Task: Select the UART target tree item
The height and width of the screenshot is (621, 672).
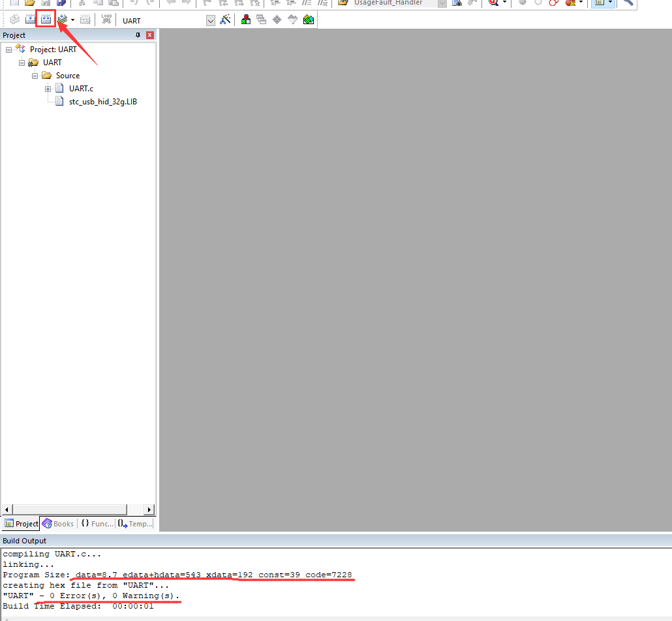Action: pos(52,63)
